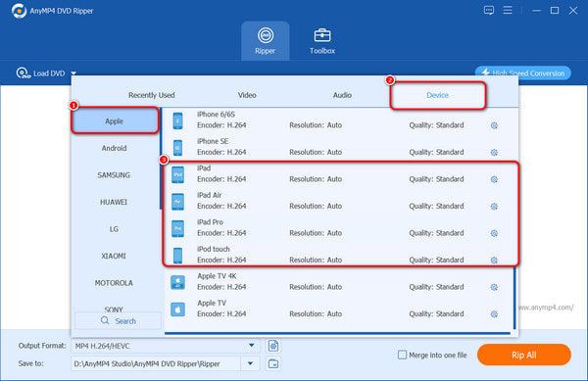Click the search magnifier icon
Screen dimensions: 588x381
[x=105, y=320]
